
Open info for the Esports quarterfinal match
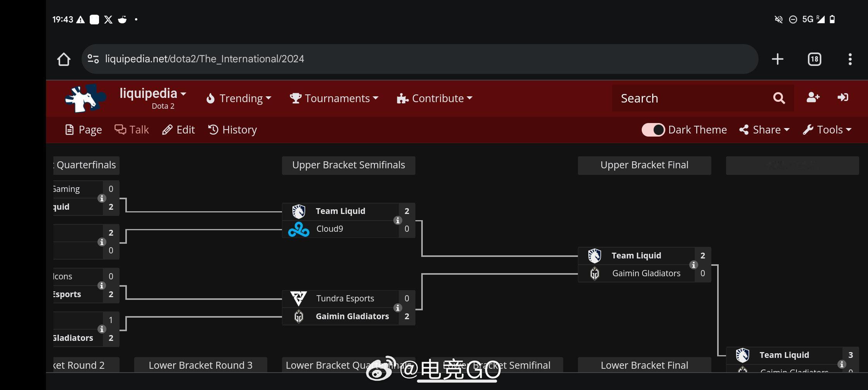coord(102,286)
